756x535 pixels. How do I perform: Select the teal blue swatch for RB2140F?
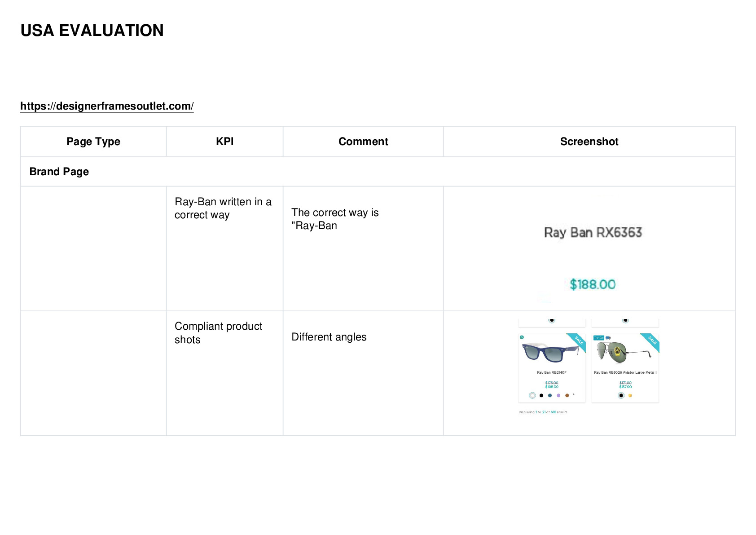[550, 395]
